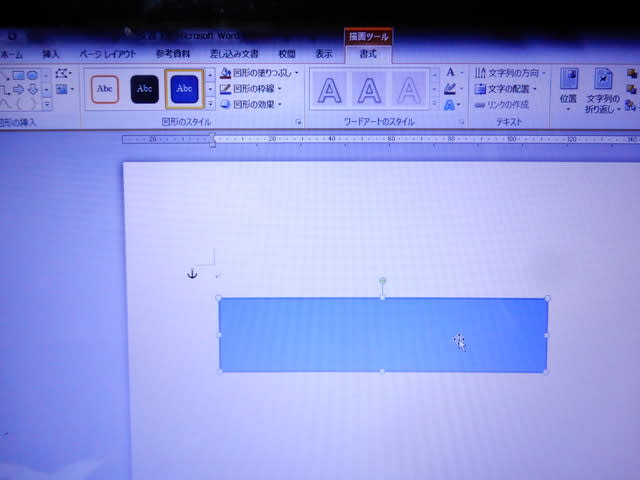This screenshot has height=480, width=640.
Task: Click the 位置 (Position) icon
Action: click(568, 86)
